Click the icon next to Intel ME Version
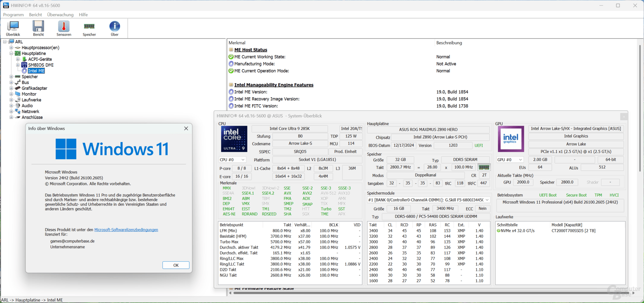The width and height of the screenshot is (644, 303). click(231, 92)
